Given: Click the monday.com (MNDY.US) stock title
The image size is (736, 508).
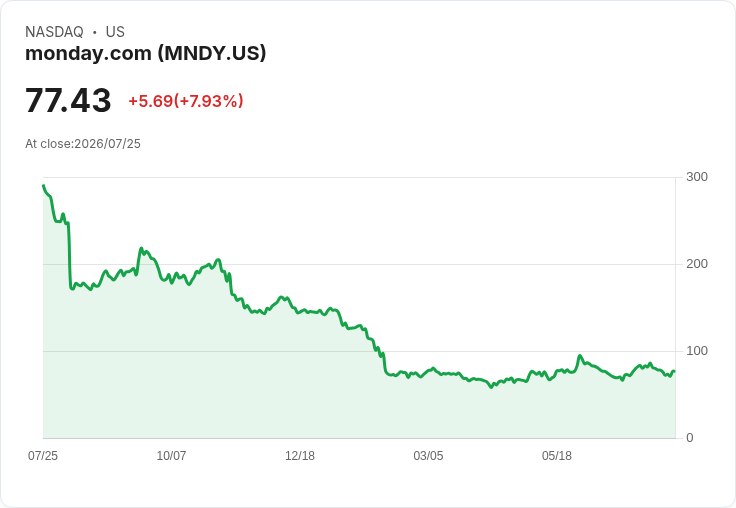Looking at the screenshot, I should 146,54.
